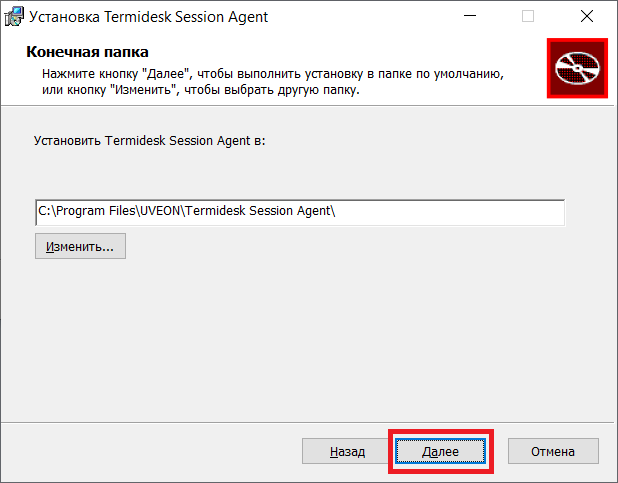Click the greyed-out maximize window button
This screenshot has width=618, height=483.
click(x=528, y=17)
